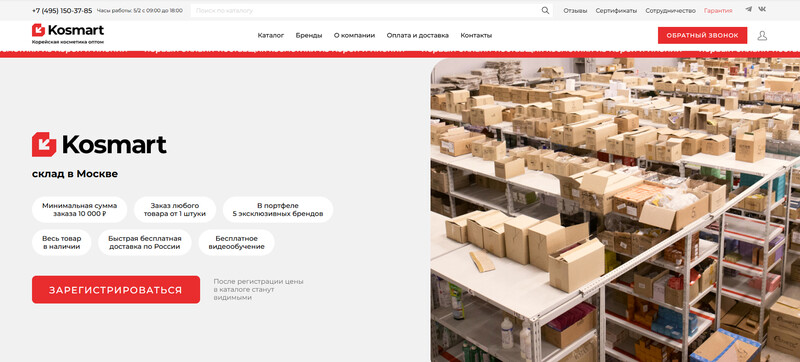Screen dimensions: 800x362
Task: Open the VK social icon
Action: tap(762, 9)
